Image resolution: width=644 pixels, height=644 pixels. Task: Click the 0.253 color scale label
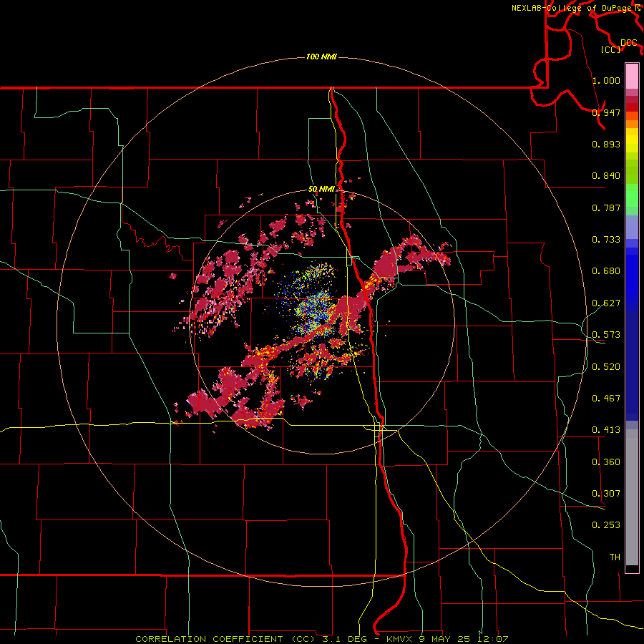tap(606, 525)
